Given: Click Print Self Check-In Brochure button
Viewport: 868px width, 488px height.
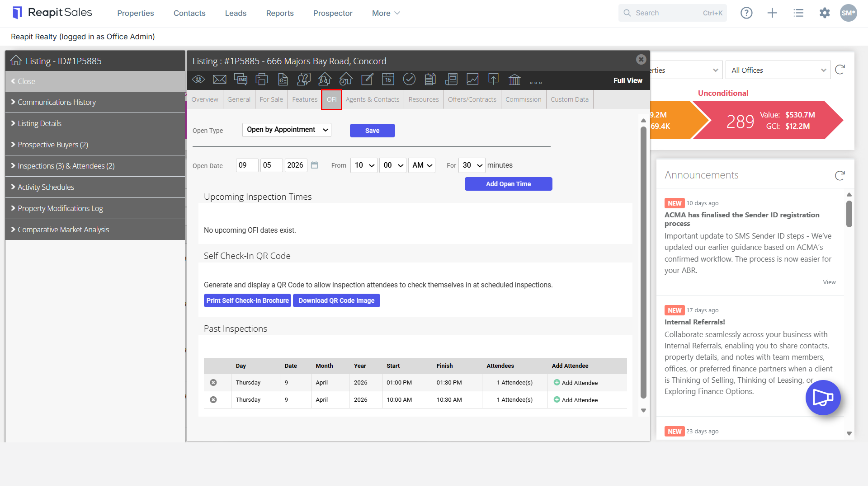Looking at the screenshot, I should (x=247, y=300).
